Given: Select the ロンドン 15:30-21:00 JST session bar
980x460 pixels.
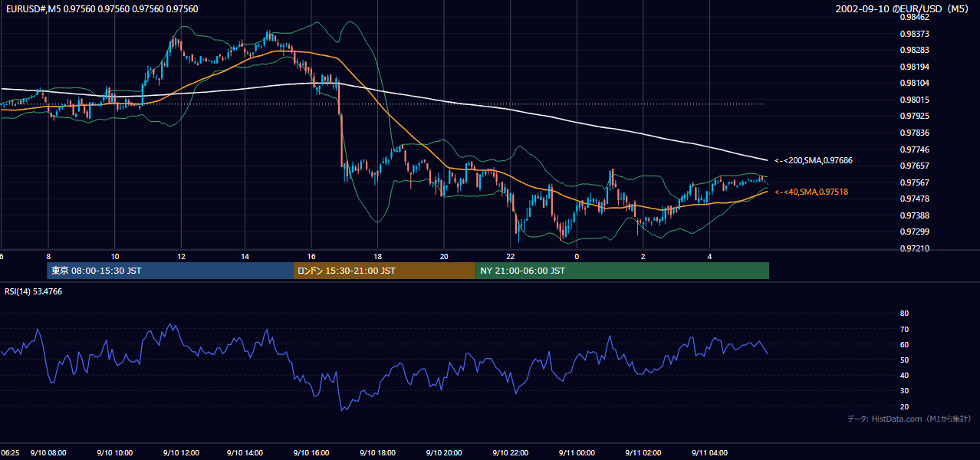Looking at the screenshot, I should (384, 271).
